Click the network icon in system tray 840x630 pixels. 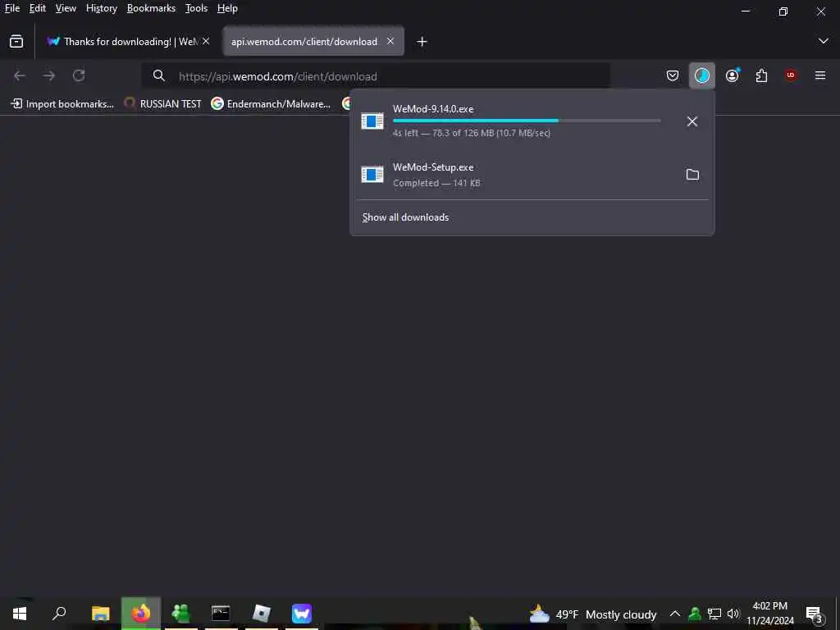coord(714,614)
